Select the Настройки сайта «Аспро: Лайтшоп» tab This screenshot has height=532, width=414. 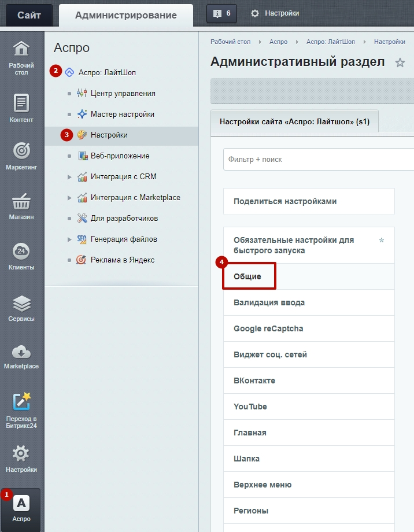(x=294, y=122)
